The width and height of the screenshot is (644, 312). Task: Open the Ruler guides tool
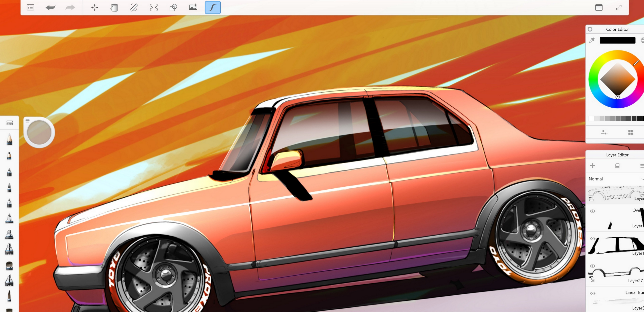tap(134, 8)
